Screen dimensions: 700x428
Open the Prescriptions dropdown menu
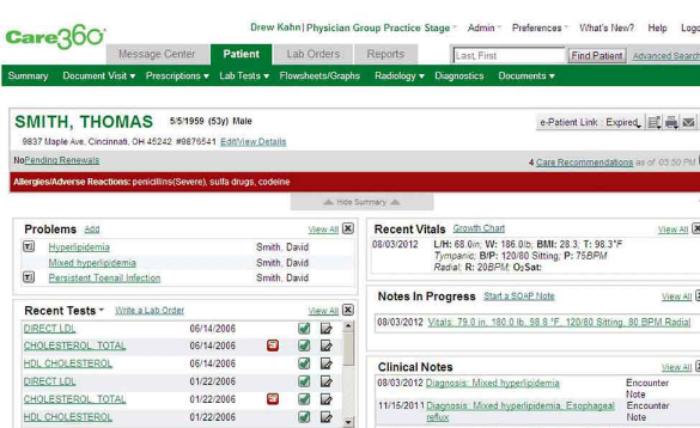(x=177, y=76)
